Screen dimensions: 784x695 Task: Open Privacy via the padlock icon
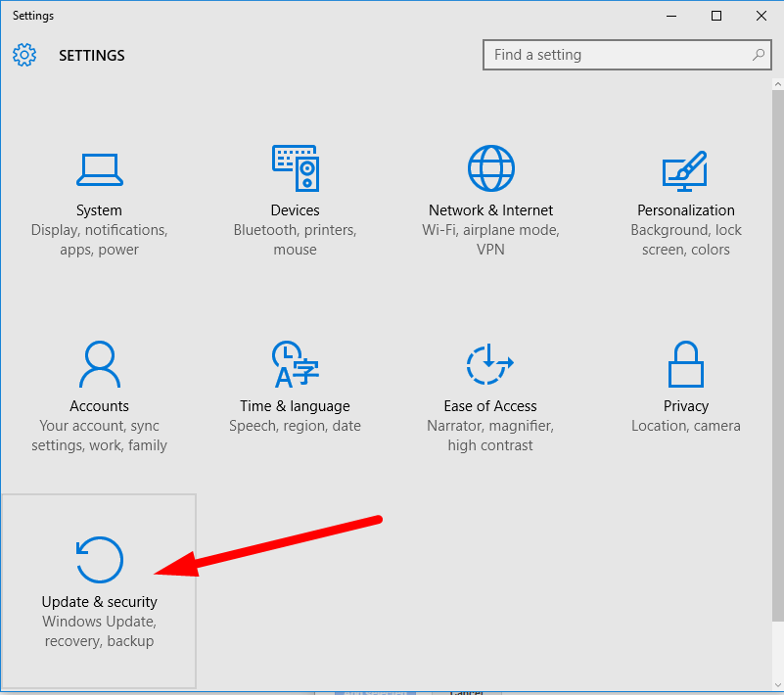coord(685,363)
